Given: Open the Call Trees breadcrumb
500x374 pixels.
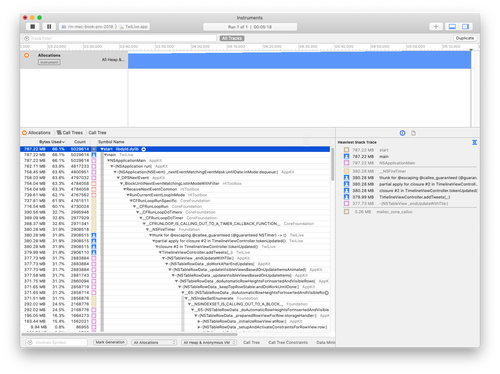Looking at the screenshot, I should [x=70, y=133].
